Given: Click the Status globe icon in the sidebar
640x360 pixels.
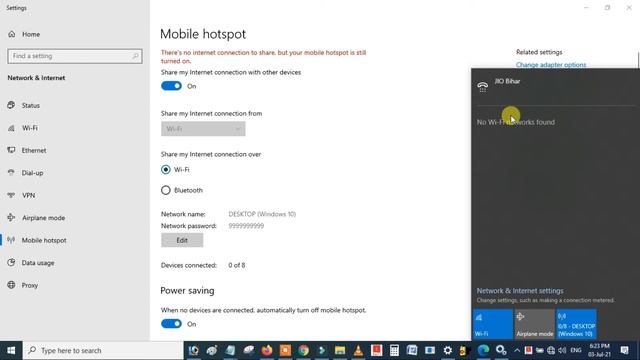Looking at the screenshot, I should 11,105.
